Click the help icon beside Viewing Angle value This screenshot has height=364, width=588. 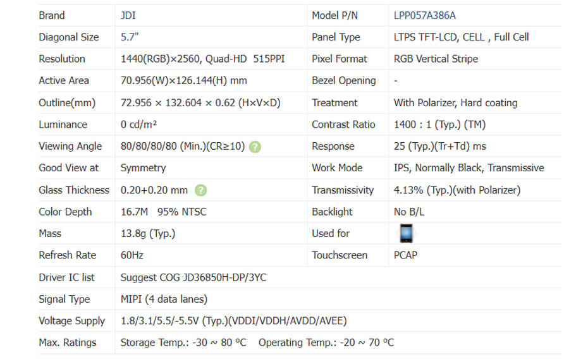[x=254, y=147]
